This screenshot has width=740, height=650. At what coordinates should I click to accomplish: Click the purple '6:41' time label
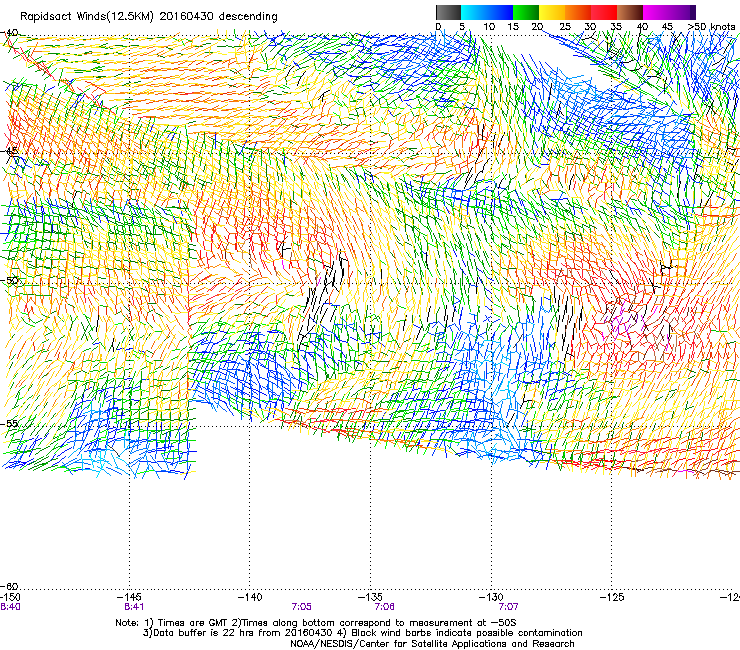pyautogui.click(x=134, y=607)
